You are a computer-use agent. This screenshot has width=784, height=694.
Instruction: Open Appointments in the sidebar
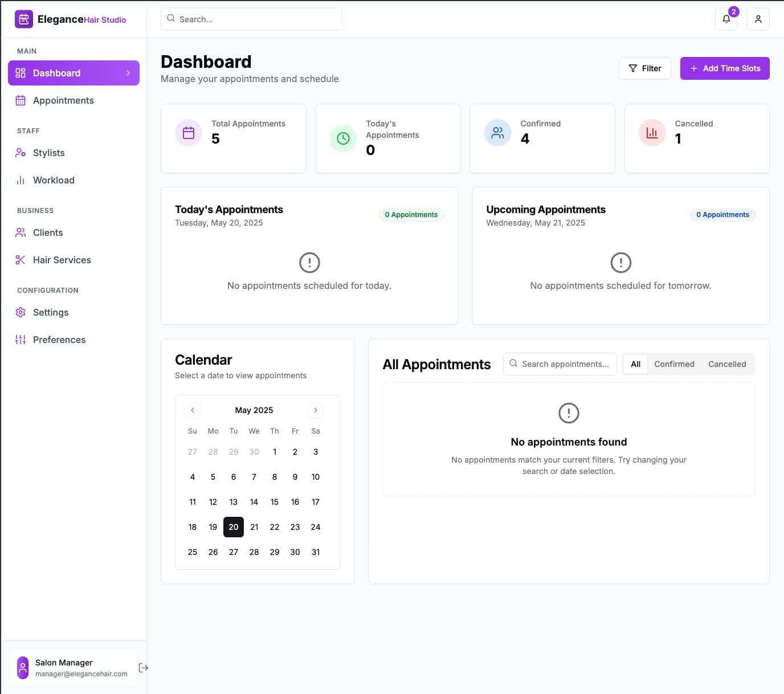click(73, 100)
